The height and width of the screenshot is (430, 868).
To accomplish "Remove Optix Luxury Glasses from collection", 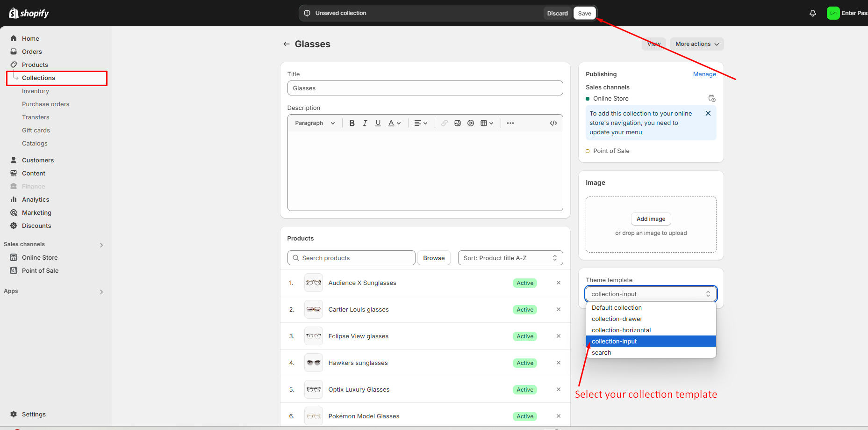I will click(x=559, y=389).
